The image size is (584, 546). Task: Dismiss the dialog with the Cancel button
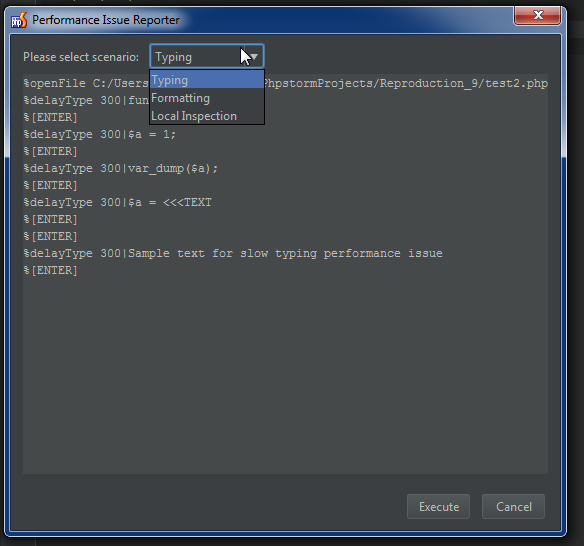click(513, 507)
